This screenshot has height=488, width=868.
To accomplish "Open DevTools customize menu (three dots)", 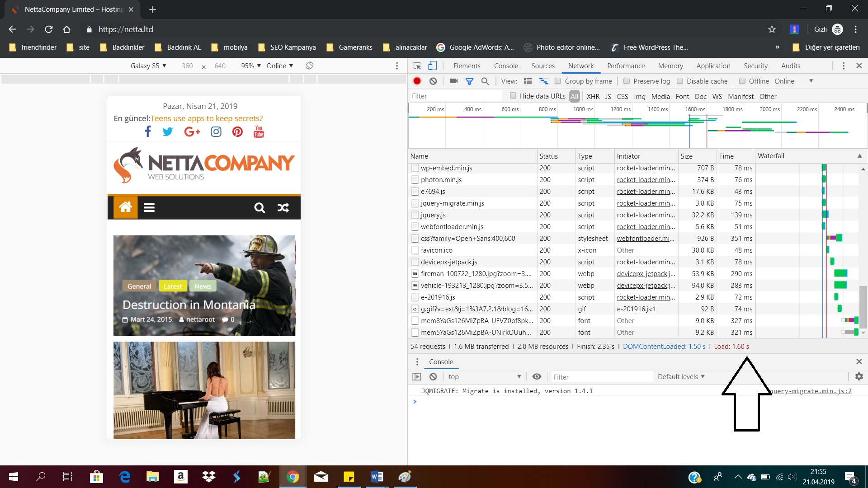I will [x=843, y=66].
